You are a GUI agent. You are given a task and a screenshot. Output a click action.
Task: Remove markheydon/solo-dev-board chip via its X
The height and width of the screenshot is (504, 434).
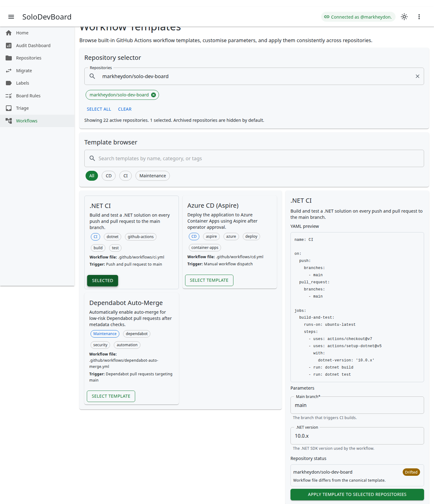point(153,95)
